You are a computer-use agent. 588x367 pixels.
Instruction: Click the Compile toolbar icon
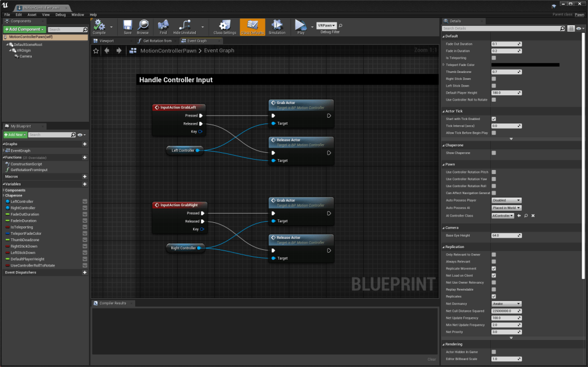[99, 26]
